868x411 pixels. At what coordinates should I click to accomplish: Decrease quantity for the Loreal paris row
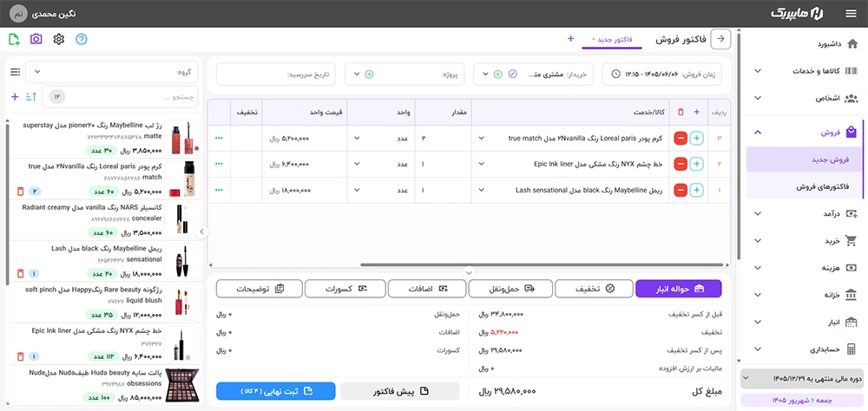[x=681, y=138]
